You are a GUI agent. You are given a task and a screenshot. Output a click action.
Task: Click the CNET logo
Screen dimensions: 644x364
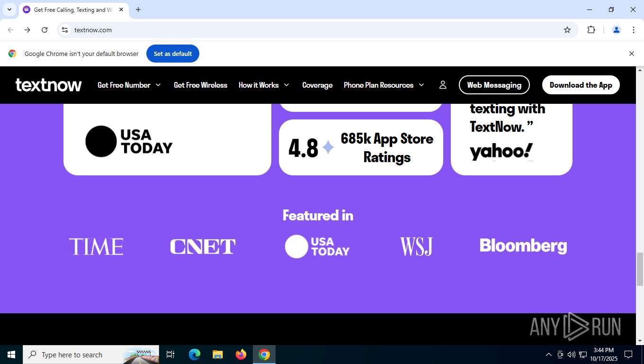[203, 246]
